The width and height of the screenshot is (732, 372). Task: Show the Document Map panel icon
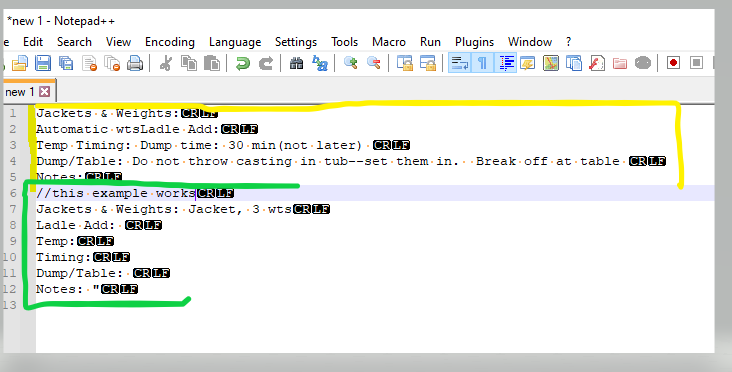(x=551, y=63)
